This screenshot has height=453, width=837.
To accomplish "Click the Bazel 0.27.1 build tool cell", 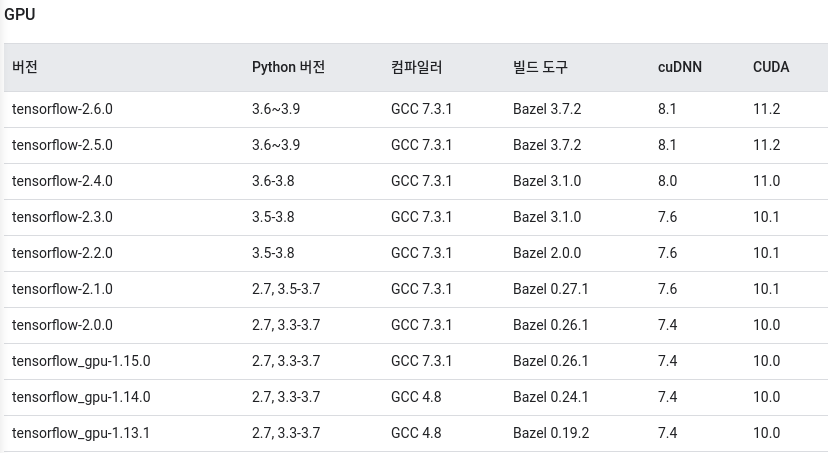I will click(x=551, y=289).
